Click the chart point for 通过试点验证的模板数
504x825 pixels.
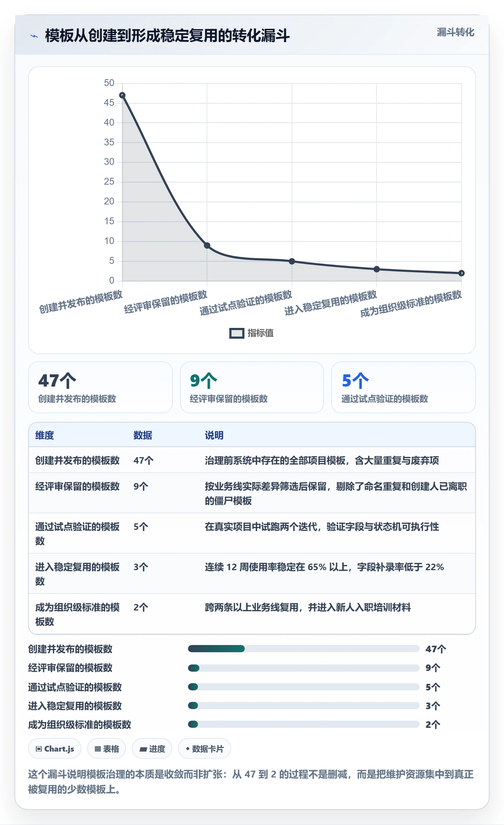(x=292, y=261)
